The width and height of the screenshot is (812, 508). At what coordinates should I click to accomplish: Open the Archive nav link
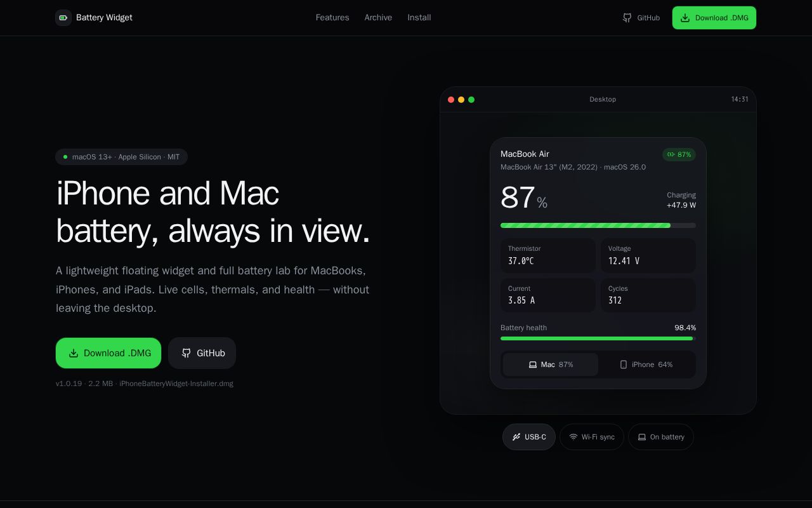(x=378, y=18)
